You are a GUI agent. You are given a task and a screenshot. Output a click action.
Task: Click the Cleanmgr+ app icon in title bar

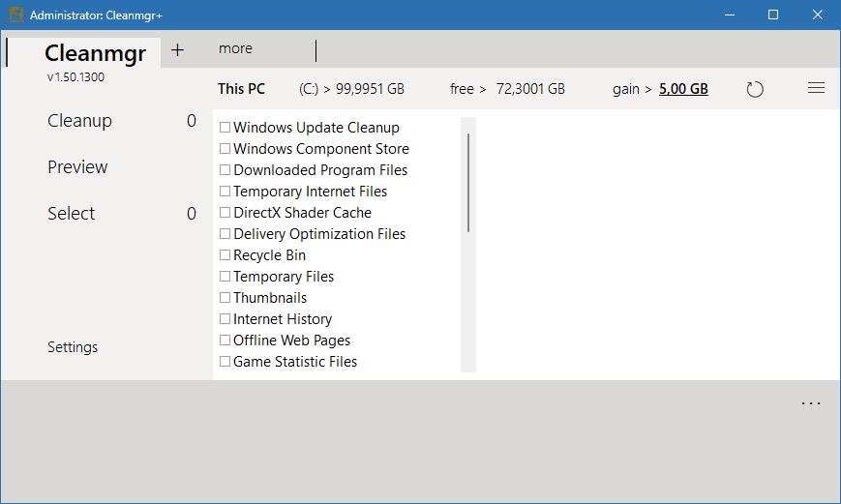(x=16, y=15)
